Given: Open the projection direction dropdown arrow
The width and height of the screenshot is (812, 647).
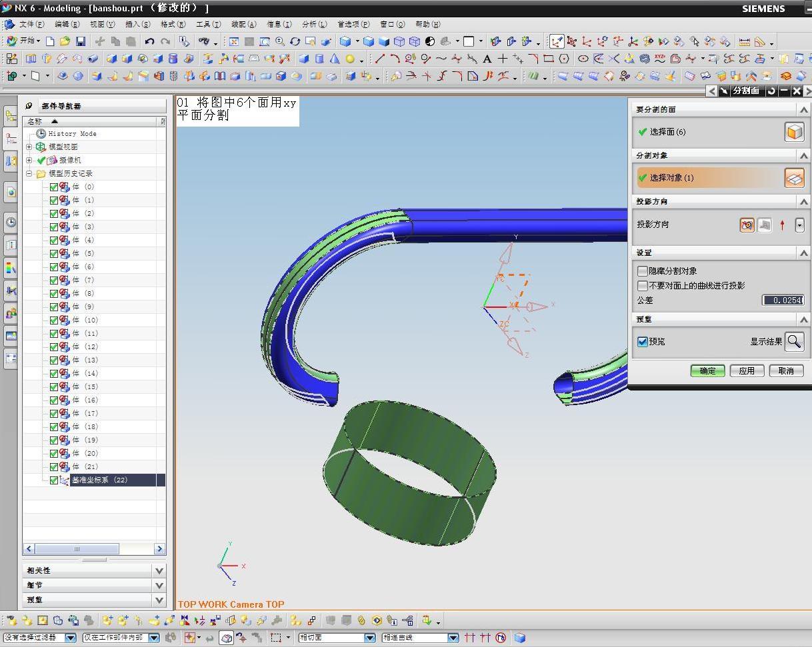Looking at the screenshot, I should (799, 225).
